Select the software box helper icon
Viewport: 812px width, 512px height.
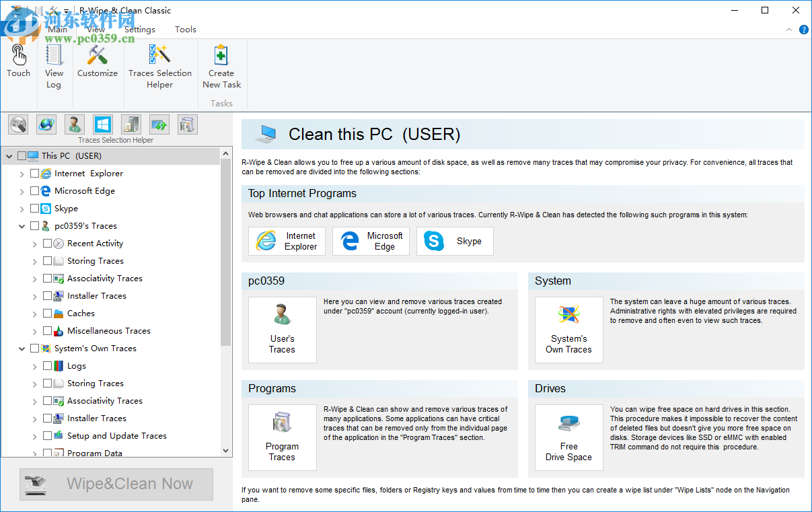[x=188, y=124]
